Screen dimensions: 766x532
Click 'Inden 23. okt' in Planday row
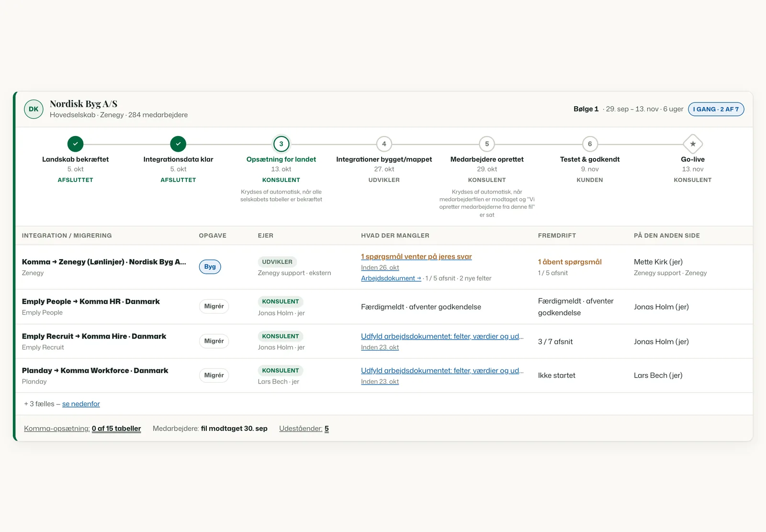380,382
